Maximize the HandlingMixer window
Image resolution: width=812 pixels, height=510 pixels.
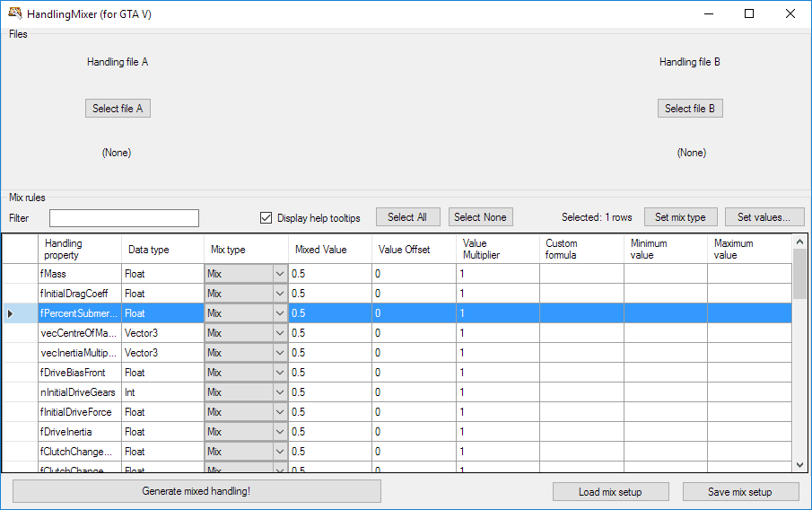749,13
